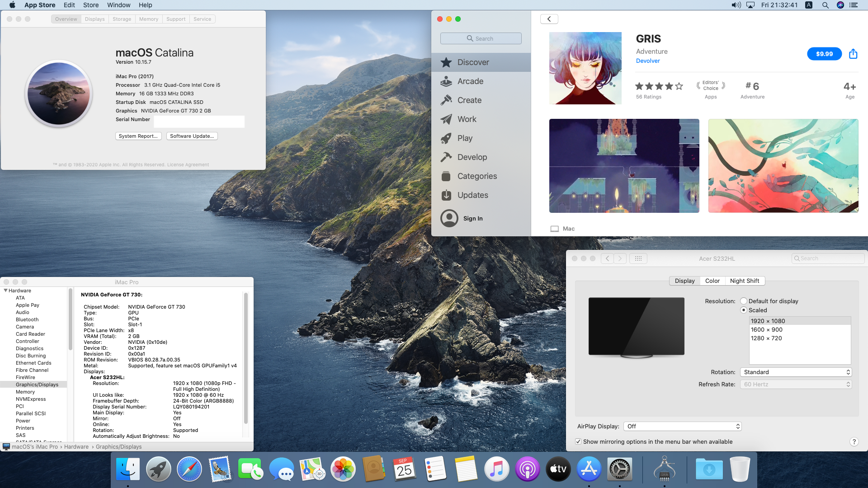The image size is (868, 488).
Task: Open Photos in the Dock
Action: 343,469
